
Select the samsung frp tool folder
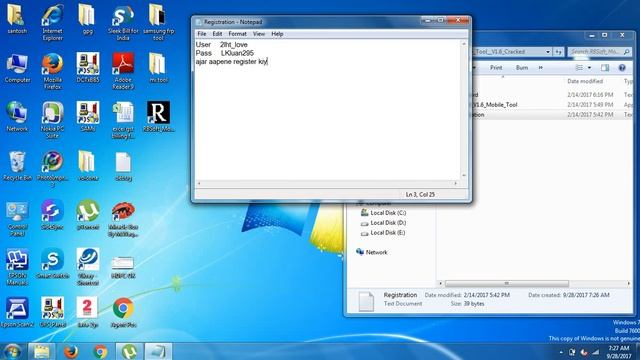(158, 22)
